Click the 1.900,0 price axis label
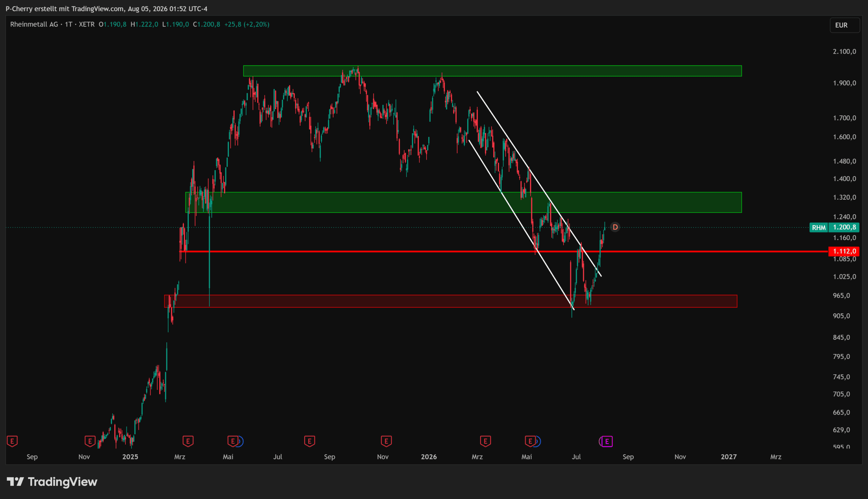Viewport: 868px width, 499px height. pos(844,83)
